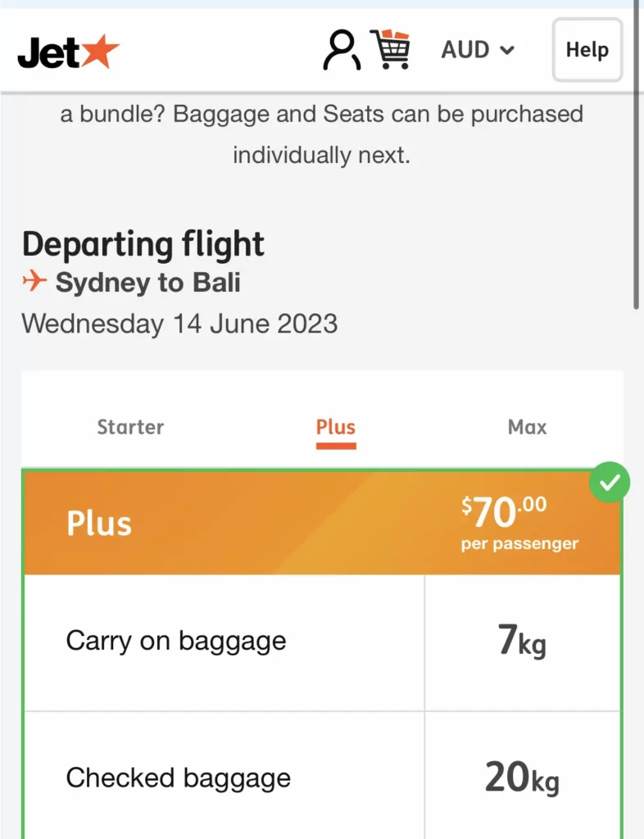
Task: Open the user account profile icon
Action: 341,51
